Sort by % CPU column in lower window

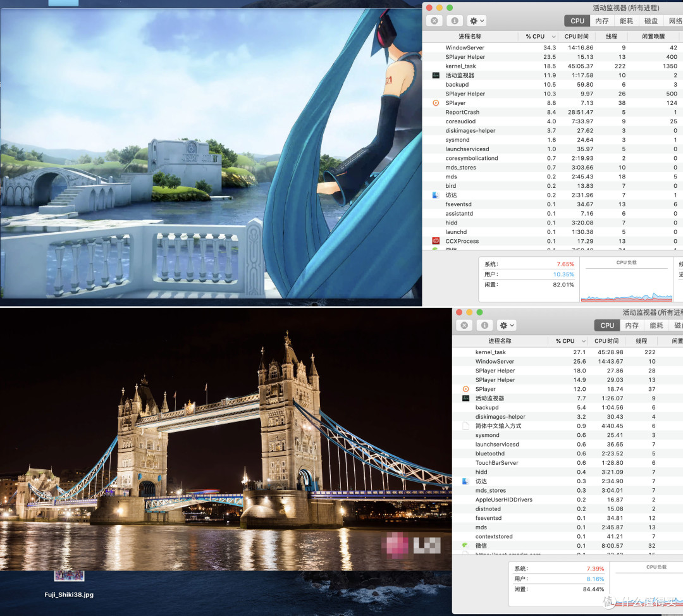pyautogui.click(x=568, y=341)
